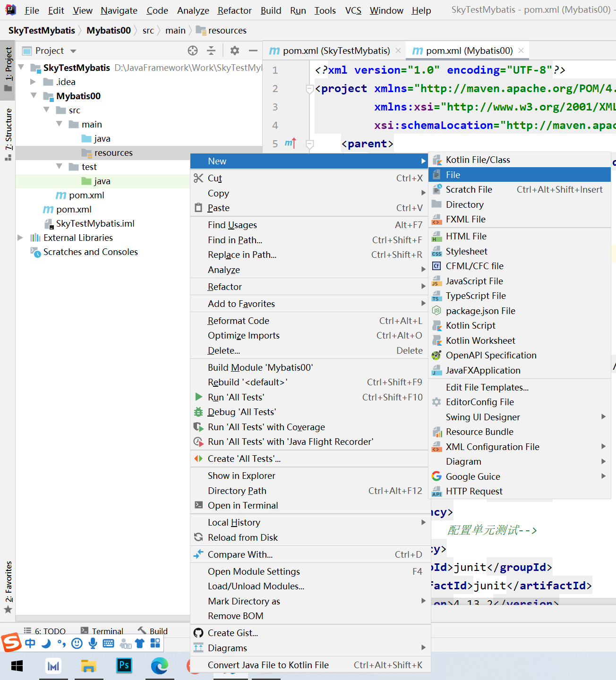Screen dimensions: 616x680
Task: Click the locate/select opened file target icon
Action: click(192, 51)
